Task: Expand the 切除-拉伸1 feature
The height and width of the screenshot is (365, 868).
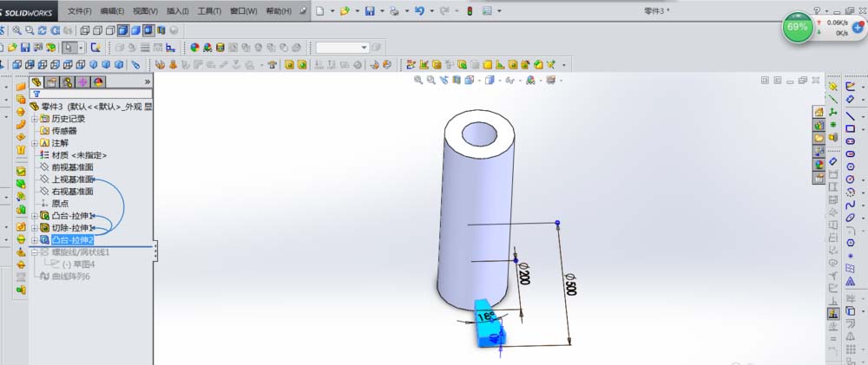Action: click(35, 228)
